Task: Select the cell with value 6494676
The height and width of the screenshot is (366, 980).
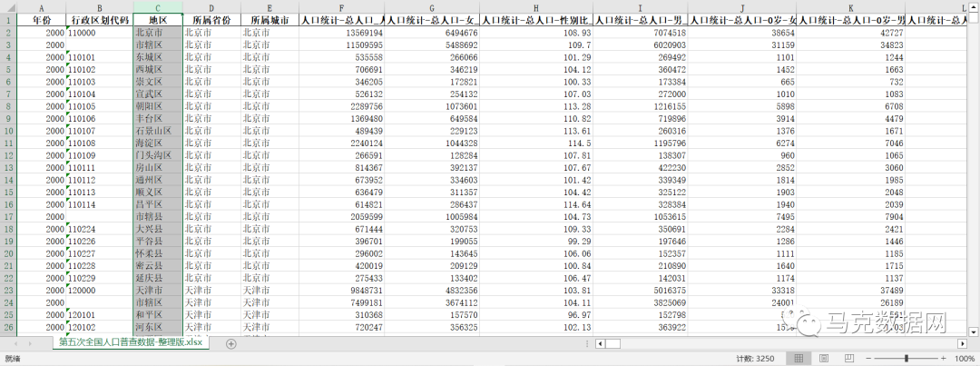Action: (433, 33)
